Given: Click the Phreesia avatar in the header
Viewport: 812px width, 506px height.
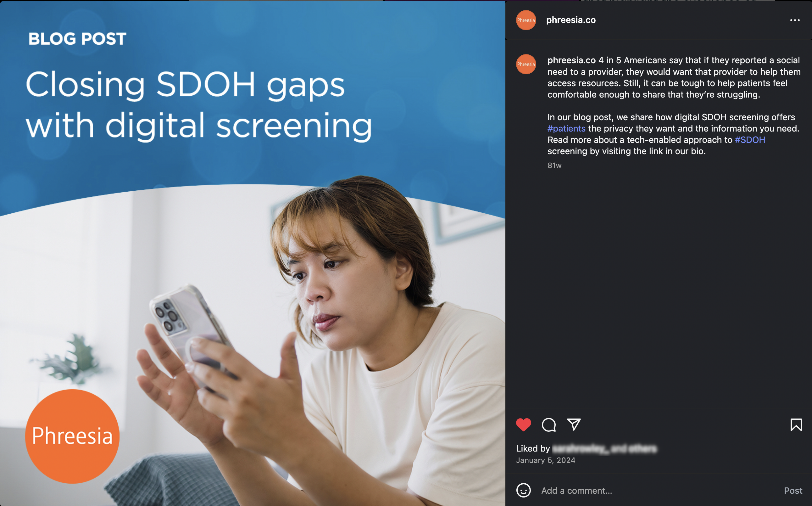Looking at the screenshot, I should (x=526, y=20).
